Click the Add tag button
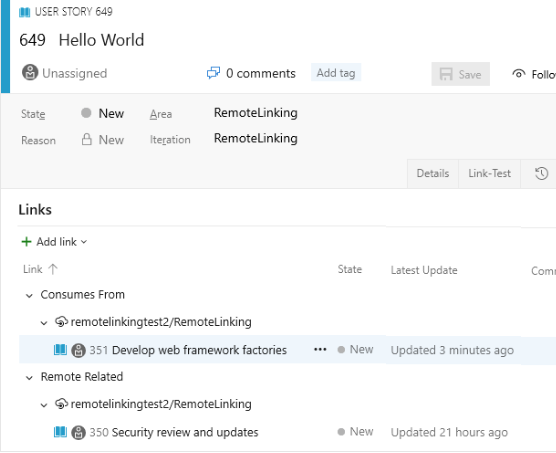This screenshot has height=453, width=556. (336, 73)
